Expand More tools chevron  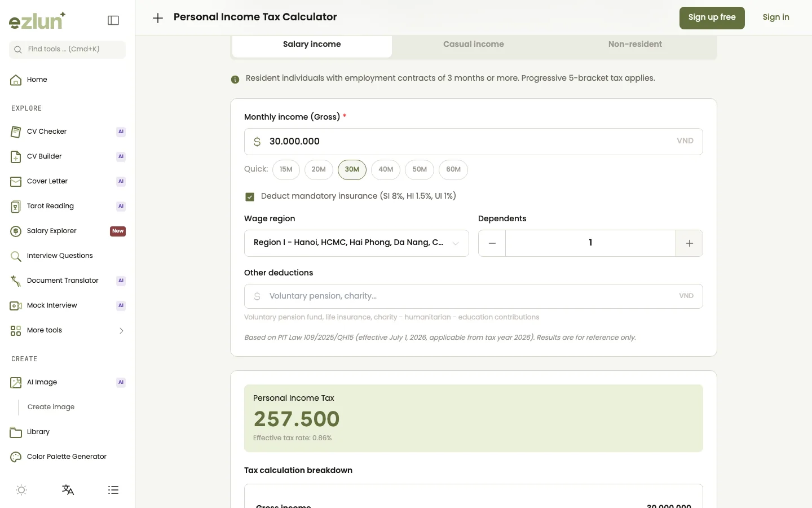click(x=121, y=331)
